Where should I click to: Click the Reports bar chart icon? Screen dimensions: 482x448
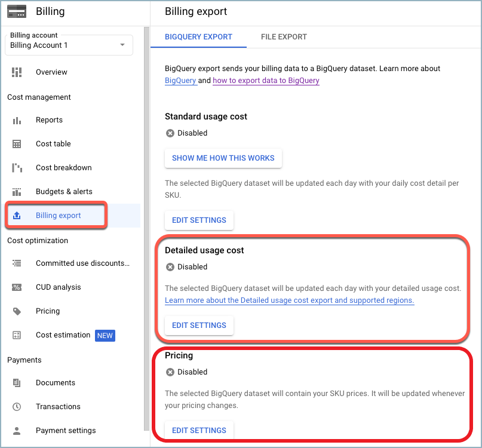point(17,120)
